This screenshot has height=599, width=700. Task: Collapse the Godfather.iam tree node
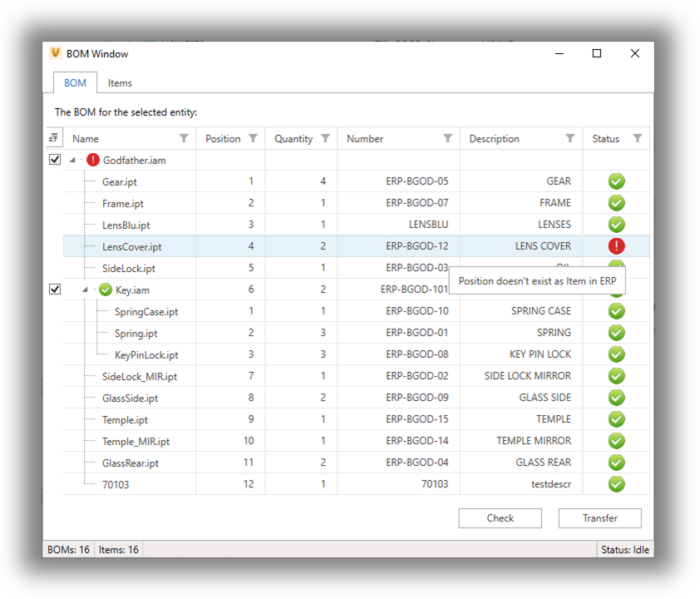[x=72, y=160]
